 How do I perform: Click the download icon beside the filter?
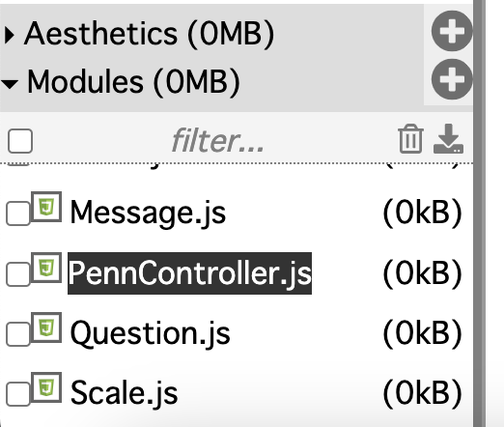(448, 138)
